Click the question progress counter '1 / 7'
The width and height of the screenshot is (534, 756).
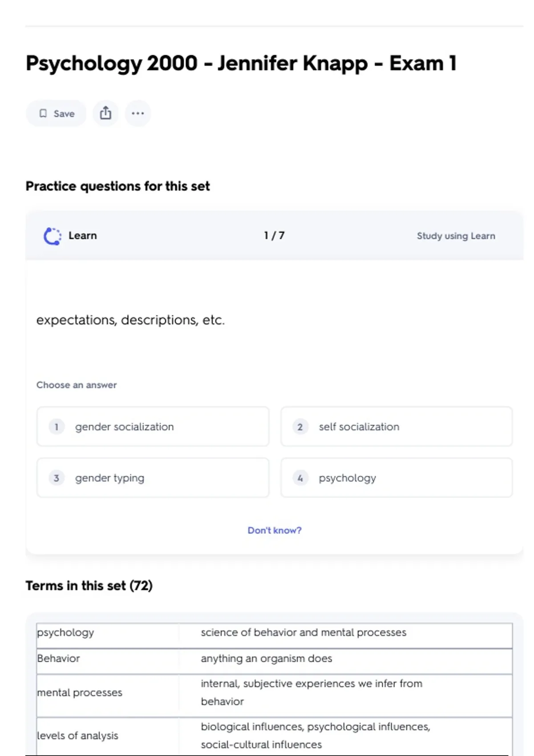tap(274, 236)
